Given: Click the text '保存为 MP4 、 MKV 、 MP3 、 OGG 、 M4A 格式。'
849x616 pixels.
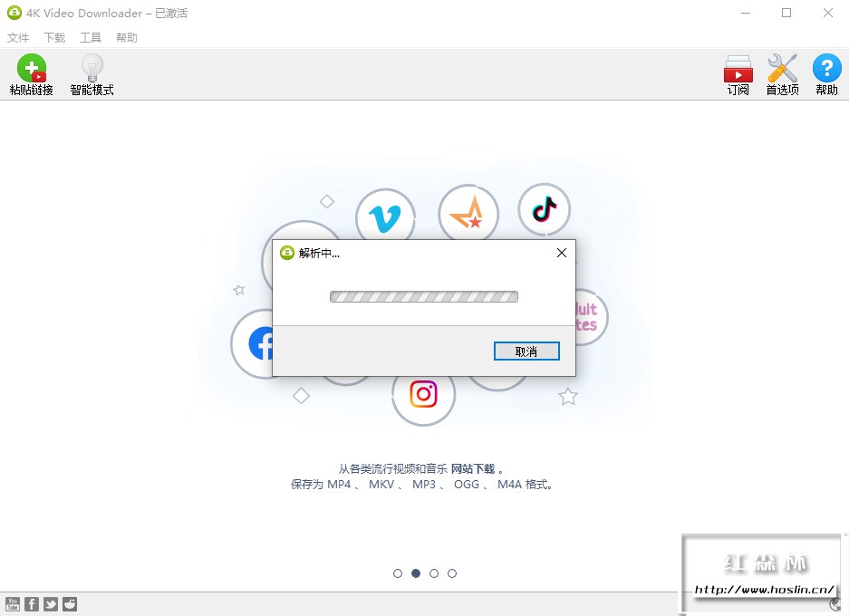Looking at the screenshot, I should click(x=422, y=485).
